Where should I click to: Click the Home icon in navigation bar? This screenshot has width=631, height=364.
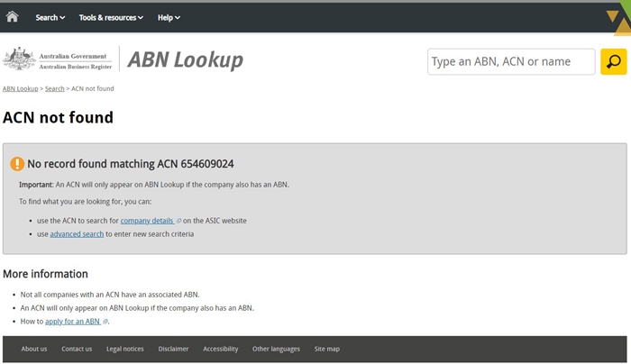click(x=12, y=17)
